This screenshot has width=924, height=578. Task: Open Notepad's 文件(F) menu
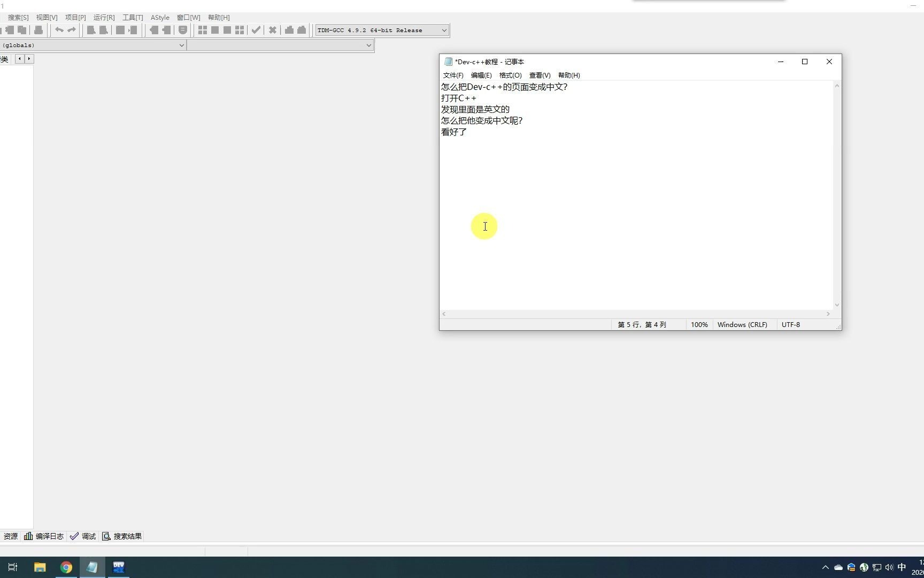[453, 75]
